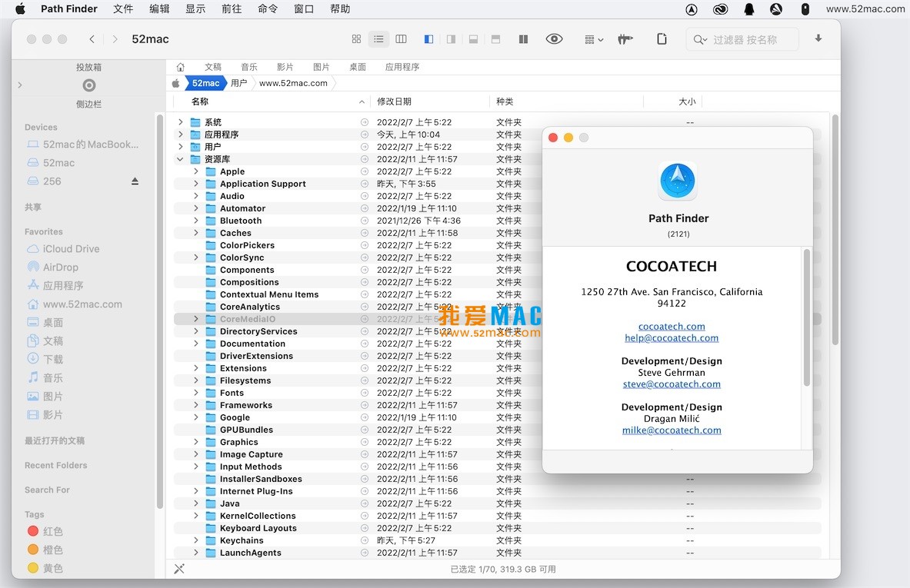Expand the 系统 folder in the list
The width and height of the screenshot is (910, 588).
[x=181, y=122]
